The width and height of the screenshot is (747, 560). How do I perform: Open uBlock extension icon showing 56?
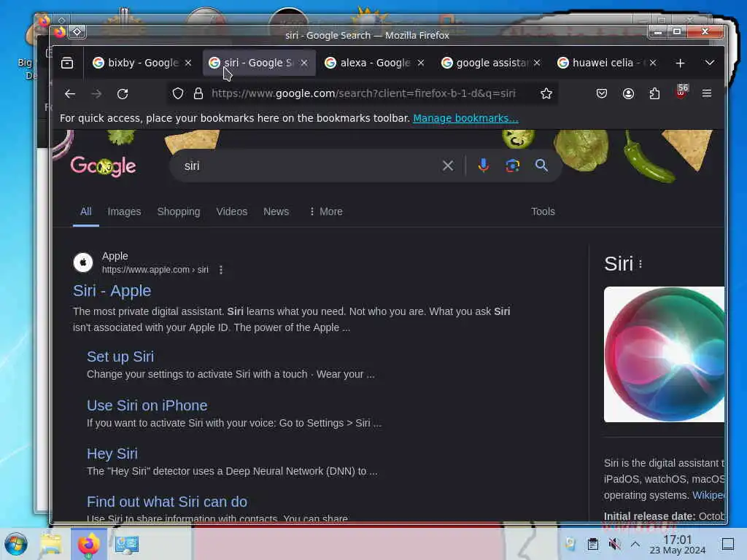tap(681, 91)
